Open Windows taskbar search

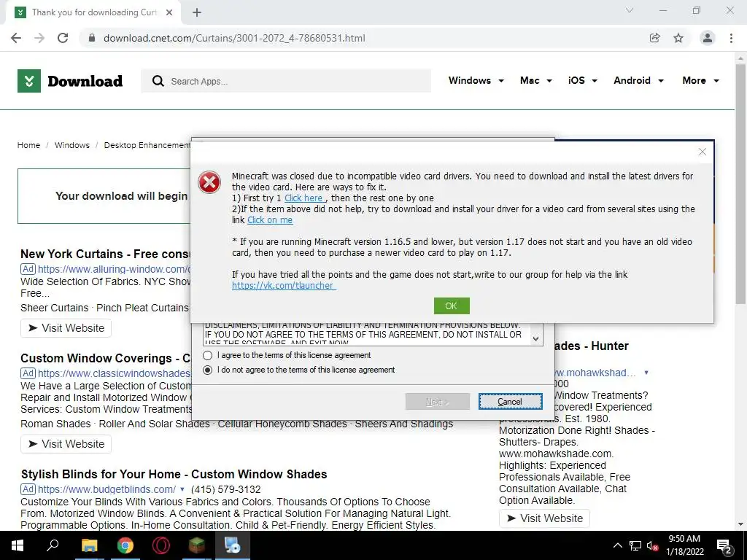coord(53,545)
